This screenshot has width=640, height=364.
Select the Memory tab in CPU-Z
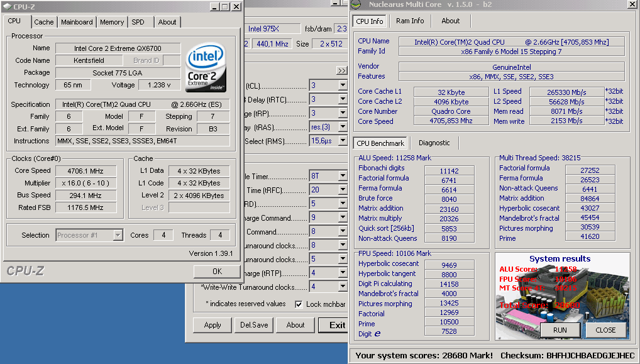tap(112, 22)
